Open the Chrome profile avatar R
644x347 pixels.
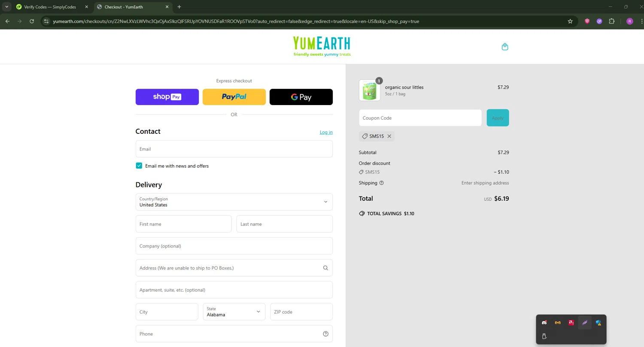[x=630, y=21]
